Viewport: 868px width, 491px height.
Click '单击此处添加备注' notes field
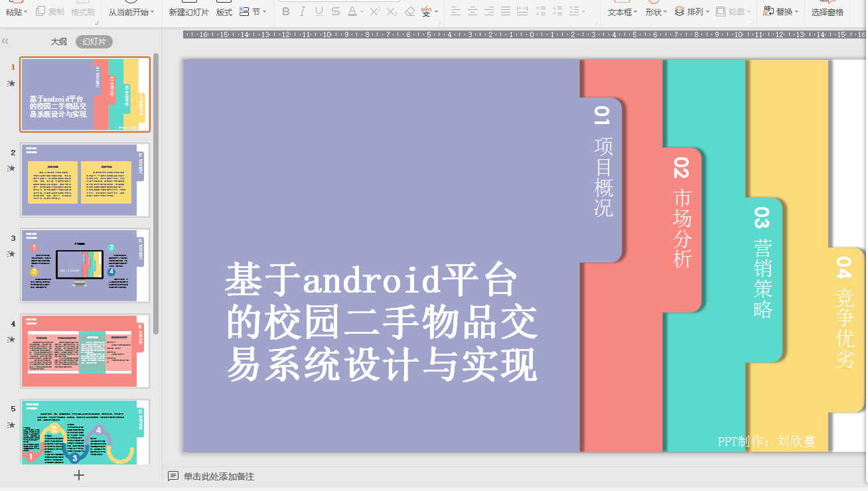coord(219,476)
